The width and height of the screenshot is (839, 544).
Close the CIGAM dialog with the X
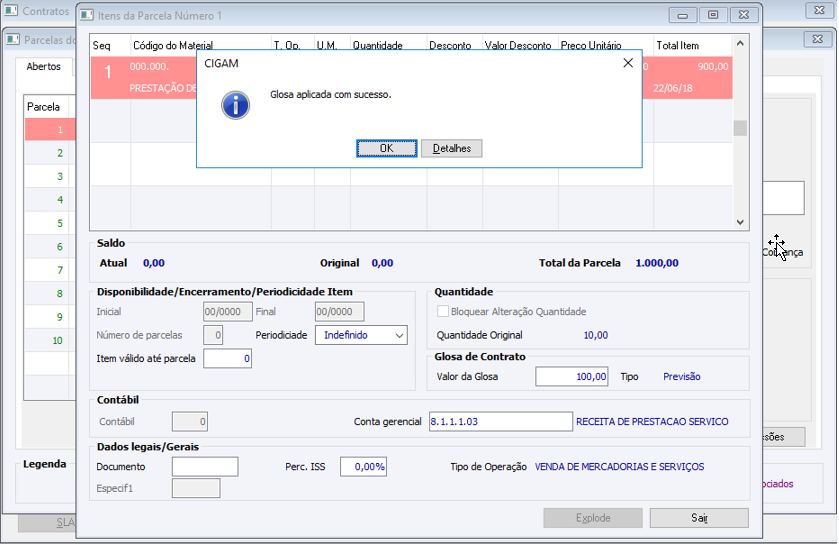[x=628, y=63]
